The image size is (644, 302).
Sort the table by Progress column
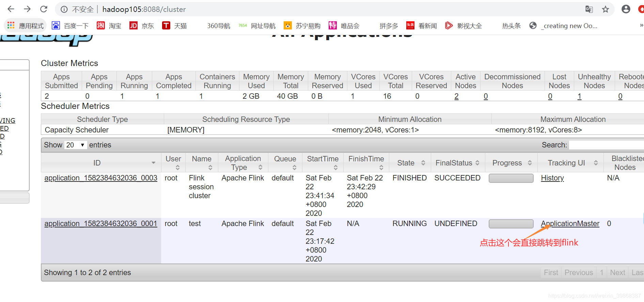tap(511, 163)
